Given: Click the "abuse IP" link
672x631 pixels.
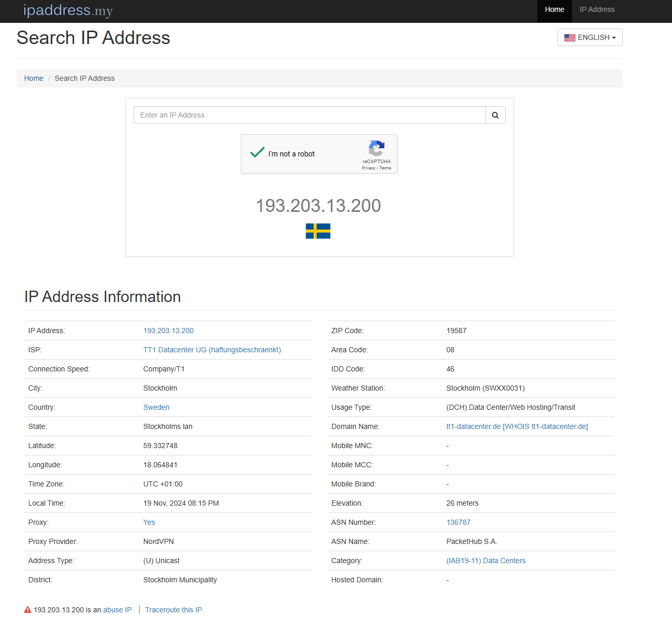Looking at the screenshot, I should point(117,610).
